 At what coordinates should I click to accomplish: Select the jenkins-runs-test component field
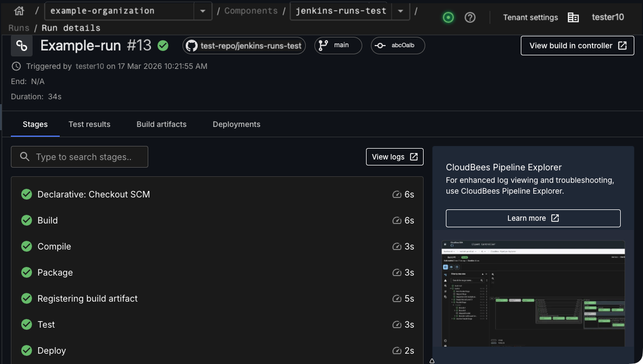[x=341, y=11]
